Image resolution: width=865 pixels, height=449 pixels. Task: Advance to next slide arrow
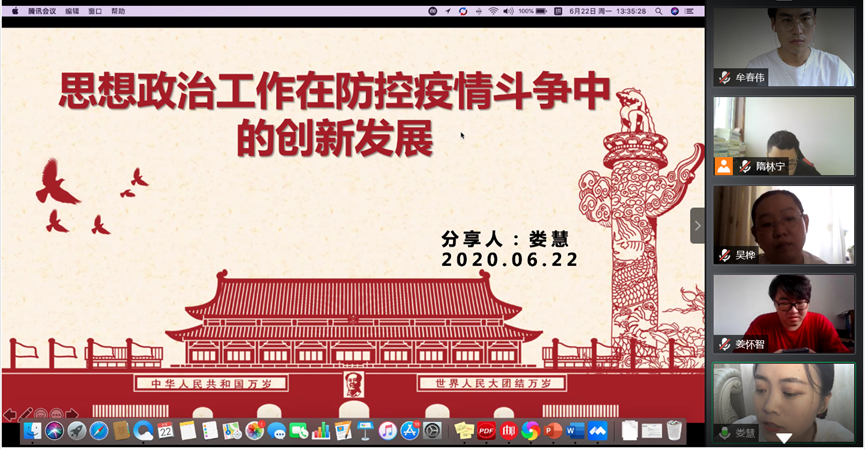(x=72, y=414)
